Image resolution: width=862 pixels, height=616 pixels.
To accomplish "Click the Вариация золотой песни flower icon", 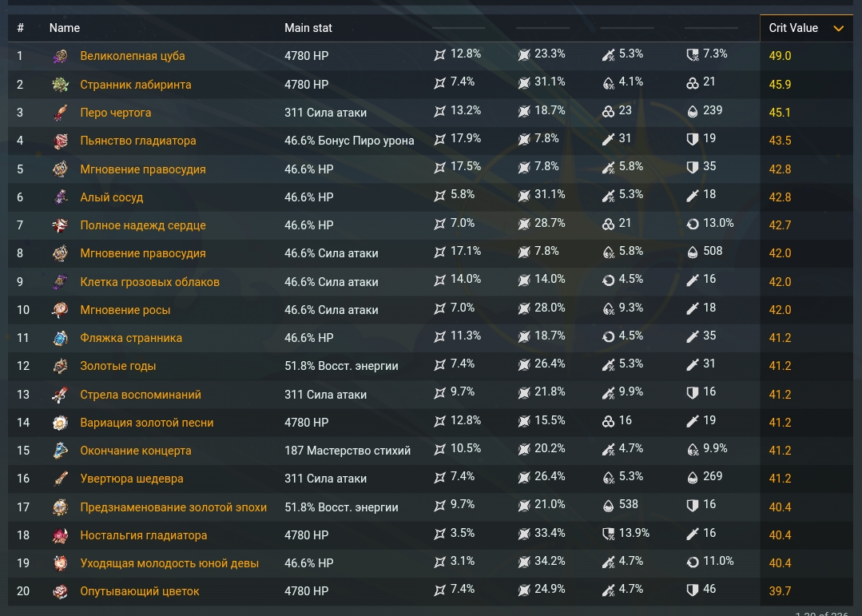I will (x=61, y=423).
